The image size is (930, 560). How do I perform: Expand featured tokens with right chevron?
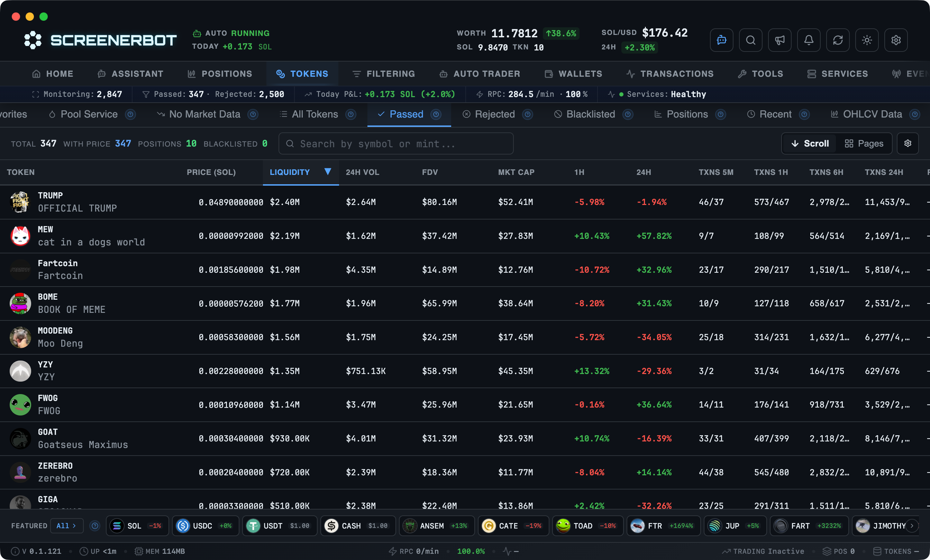(x=912, y=525)
